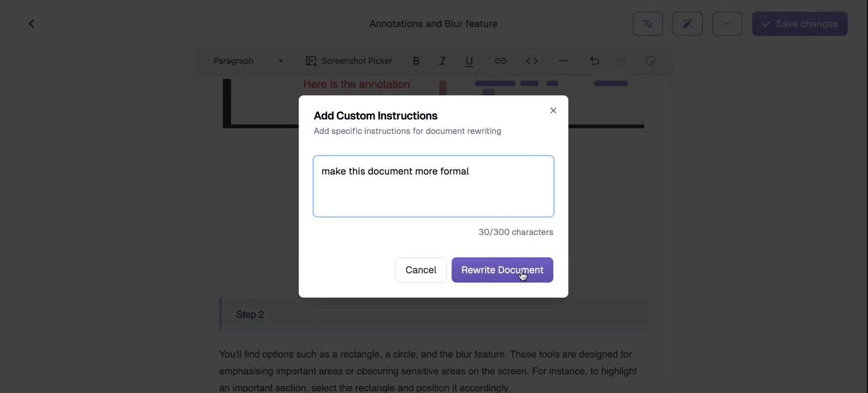Open the AI magic rewrite tool
868x393 pixels.
(688, 23)
